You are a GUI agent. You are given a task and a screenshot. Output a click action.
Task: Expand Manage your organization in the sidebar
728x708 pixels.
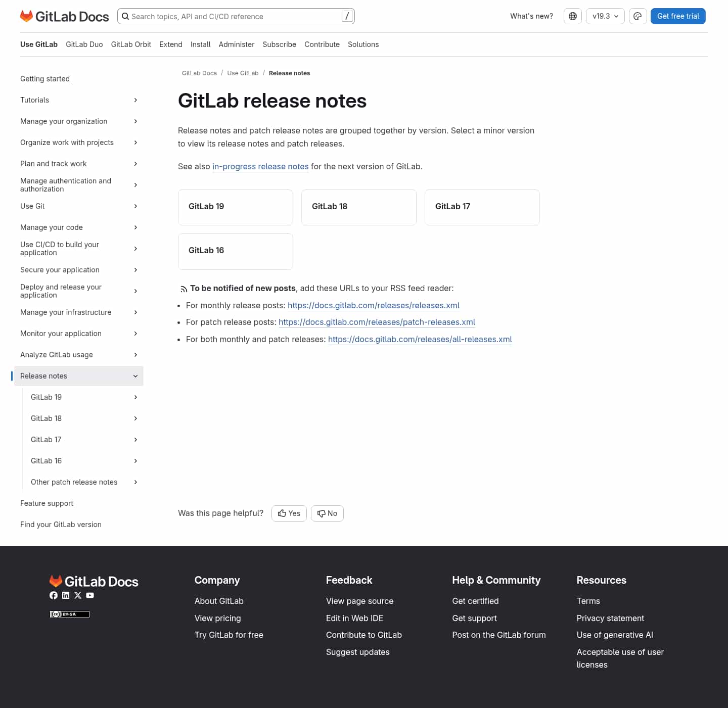135,121
